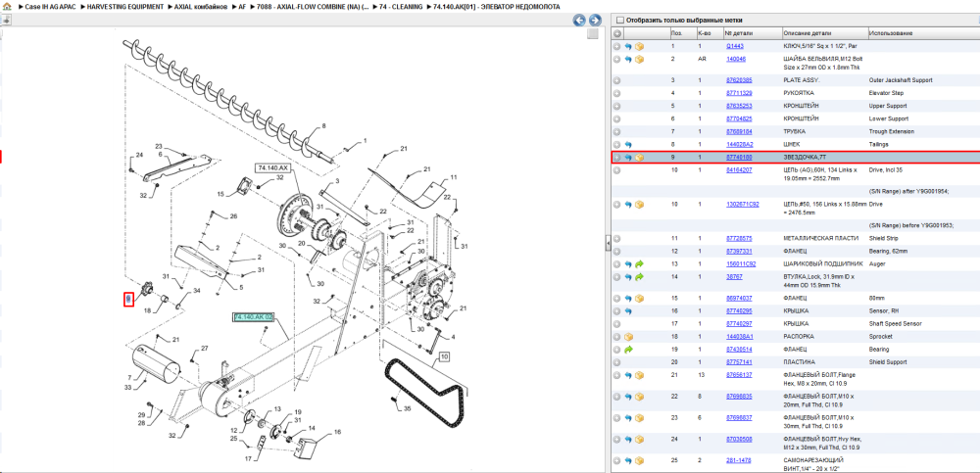
Task: Select the 'ШАРИКОВЫЙ ПОДШИПНИК' description cell
Action: pyautogui.click(x=822, y=263)
